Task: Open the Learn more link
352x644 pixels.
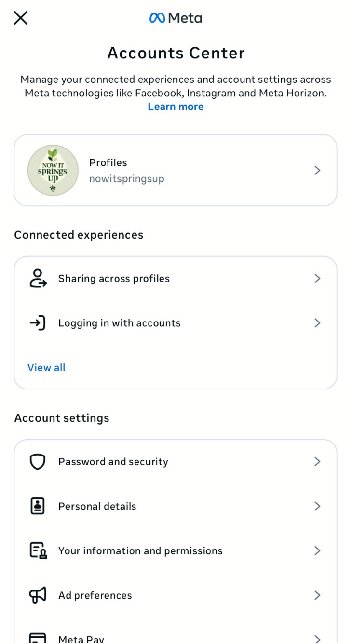Action: click(x=176, y=107)
